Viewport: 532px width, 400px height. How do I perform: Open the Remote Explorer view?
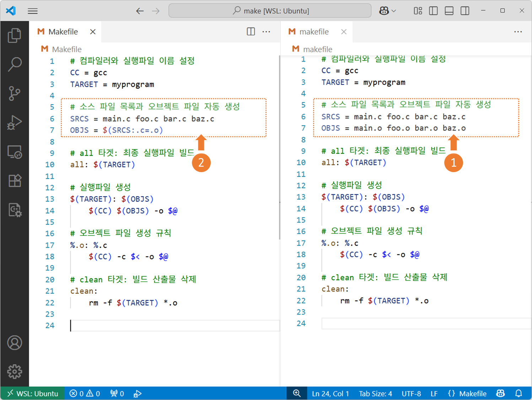click(15, 152)
